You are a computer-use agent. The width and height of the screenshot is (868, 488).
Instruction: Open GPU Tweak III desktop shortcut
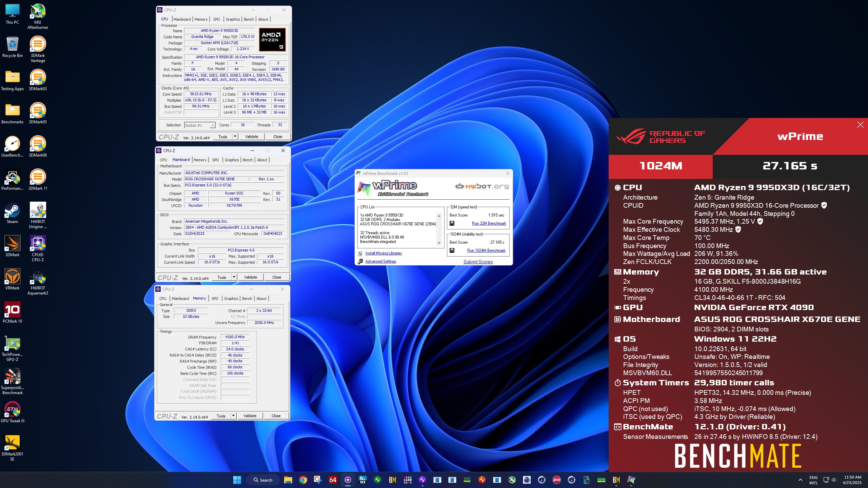(12, 412)
